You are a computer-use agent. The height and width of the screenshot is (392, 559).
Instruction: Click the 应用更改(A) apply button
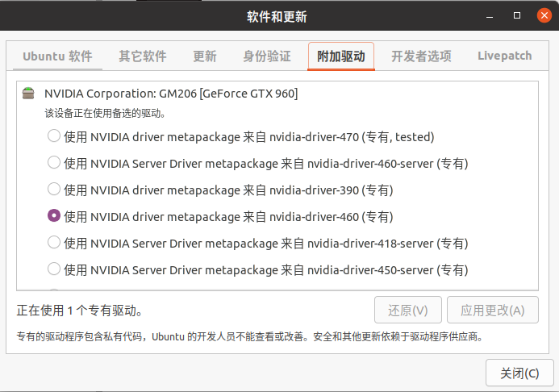[x=493, y=310]
